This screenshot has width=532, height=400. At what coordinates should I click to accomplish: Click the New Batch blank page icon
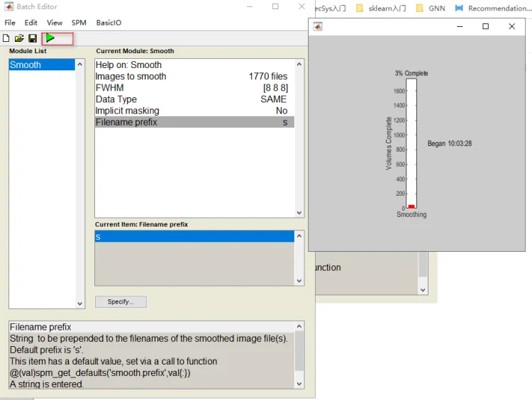(7, 38)
